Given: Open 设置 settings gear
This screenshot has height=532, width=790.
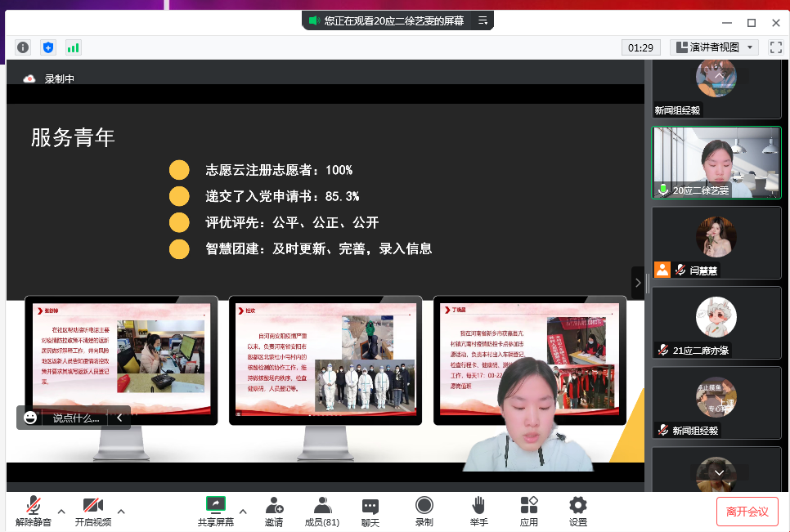Looking at the screenshot, I should pos(578,512).
